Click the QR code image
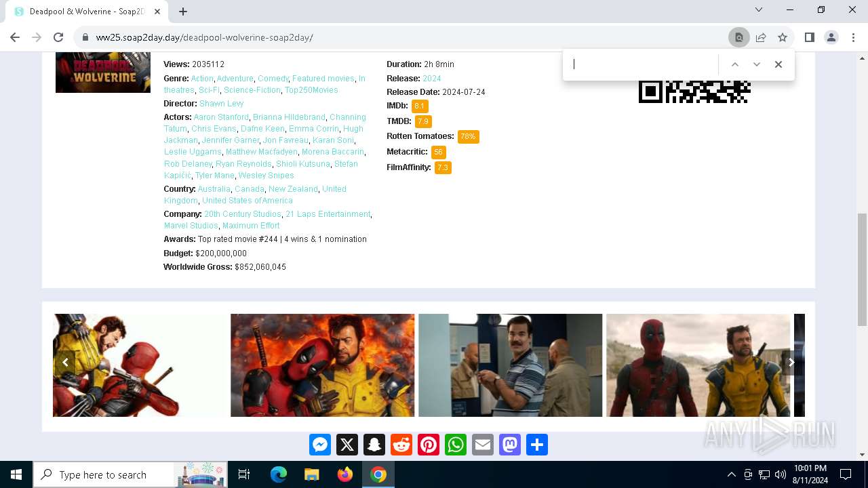The width and height of the screenshot is (868, 488). point(694,91)
